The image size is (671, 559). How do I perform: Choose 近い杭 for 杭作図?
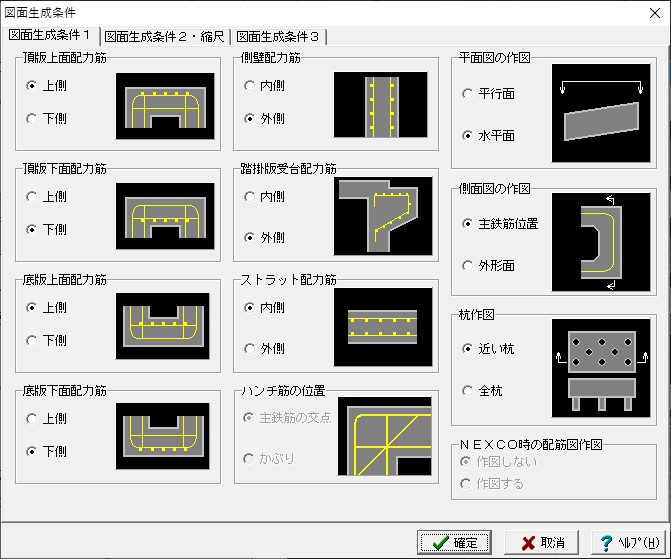488,349
